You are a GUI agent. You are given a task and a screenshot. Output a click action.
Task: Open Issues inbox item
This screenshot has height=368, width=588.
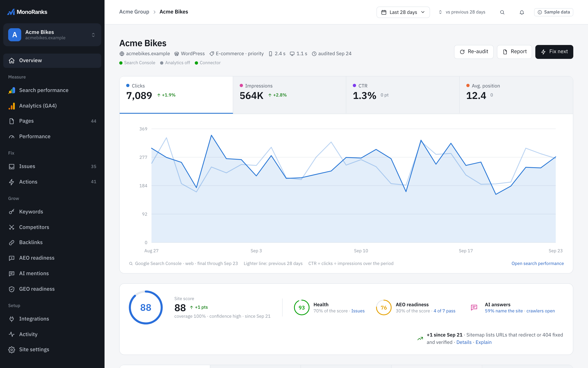[x=52, y=166]
